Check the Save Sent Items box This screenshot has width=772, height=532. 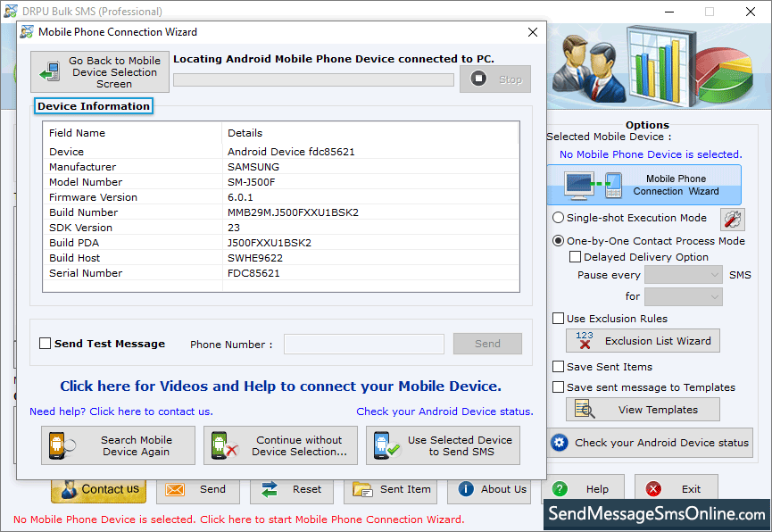click(558, 367)
